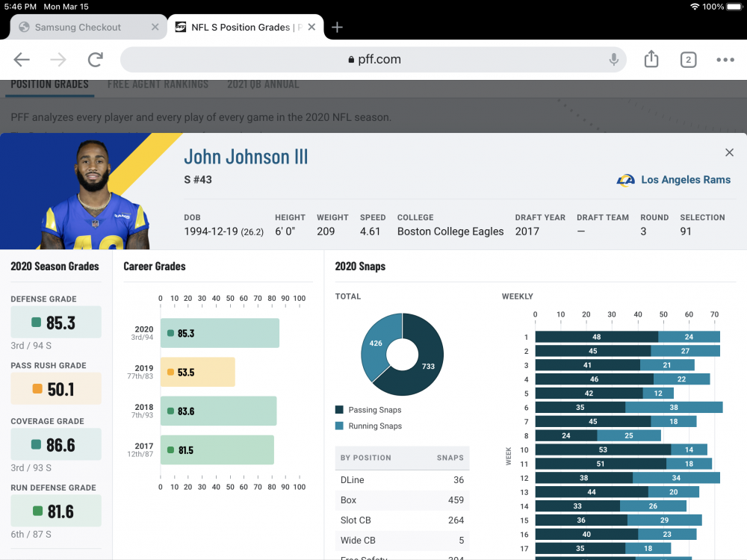747x560 pixels.
Task: Open the Los Angeles Rams team link
Action: pyautogui.click(x=686, y=179)
